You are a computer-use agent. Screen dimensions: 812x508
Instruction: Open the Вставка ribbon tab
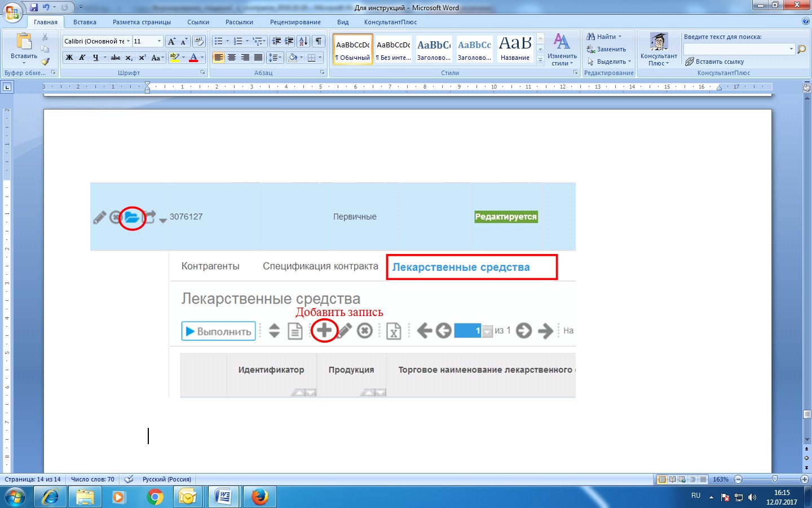click(85, 22)
